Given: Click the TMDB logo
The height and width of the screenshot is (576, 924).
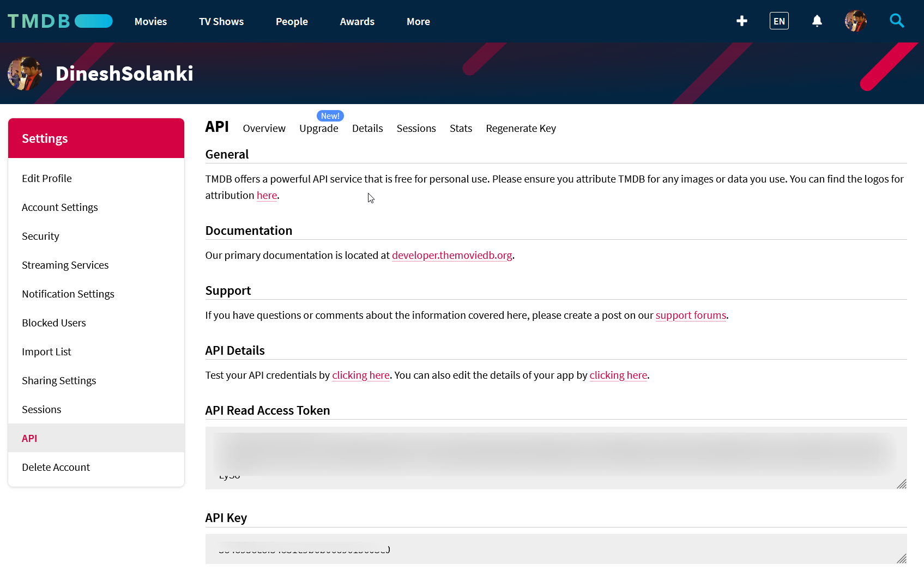Looking at the screenshot, I should point(60,21).
